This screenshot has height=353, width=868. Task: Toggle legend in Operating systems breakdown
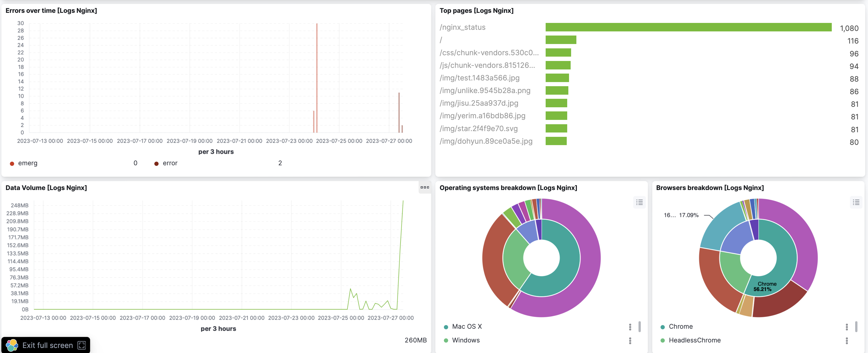point(639,202)
